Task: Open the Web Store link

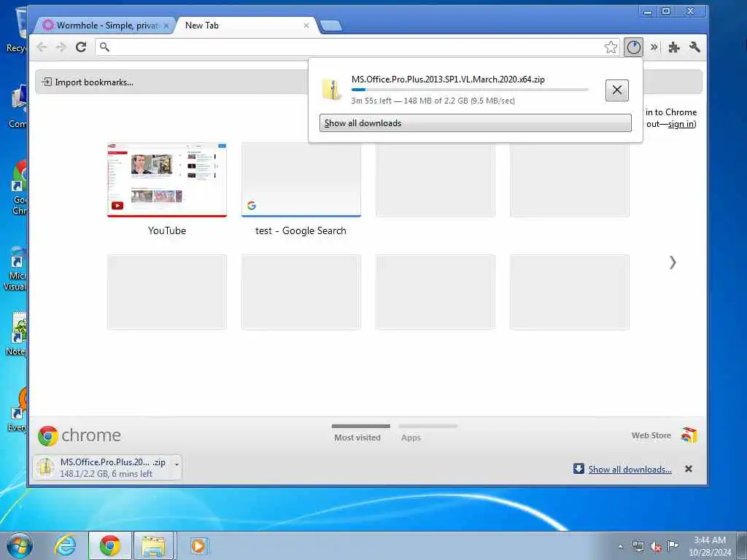Action: click(651, 435)
